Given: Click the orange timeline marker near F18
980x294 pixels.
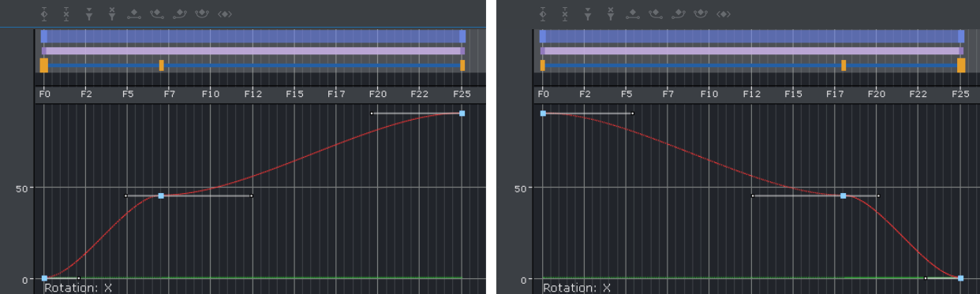Looking at the screenshot, I should click(843, 65).
